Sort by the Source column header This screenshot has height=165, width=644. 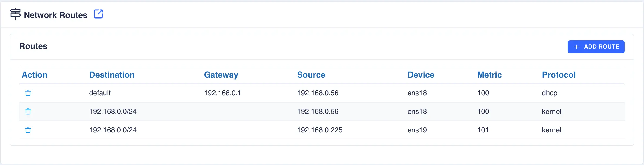pos(311,75)
